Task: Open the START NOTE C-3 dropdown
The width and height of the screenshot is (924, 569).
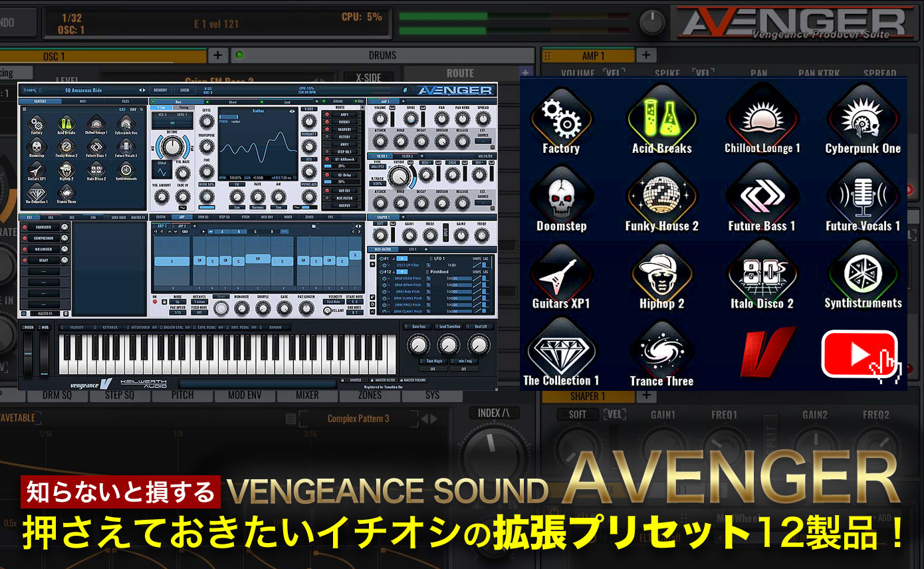Action: point(356,302)
